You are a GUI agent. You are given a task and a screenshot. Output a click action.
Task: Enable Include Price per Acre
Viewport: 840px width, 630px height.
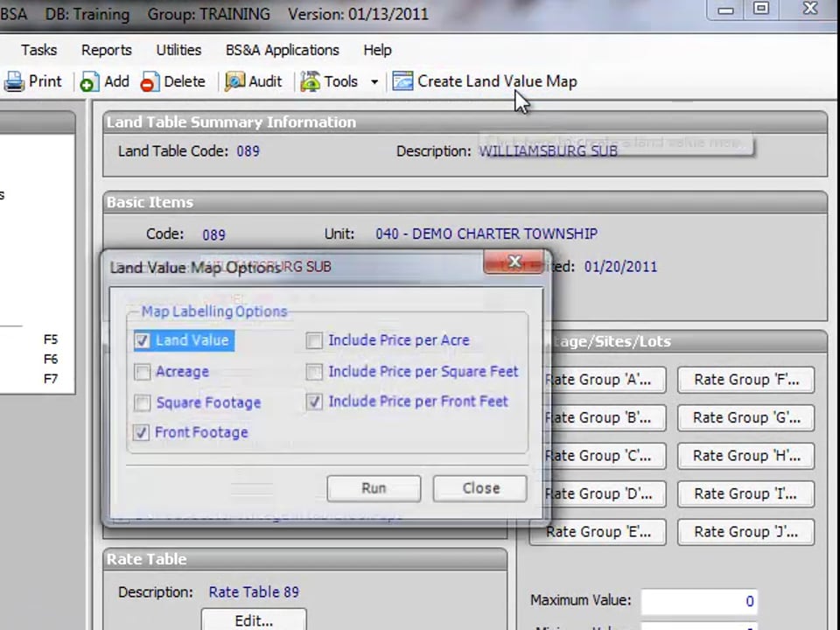click(314, 340)
